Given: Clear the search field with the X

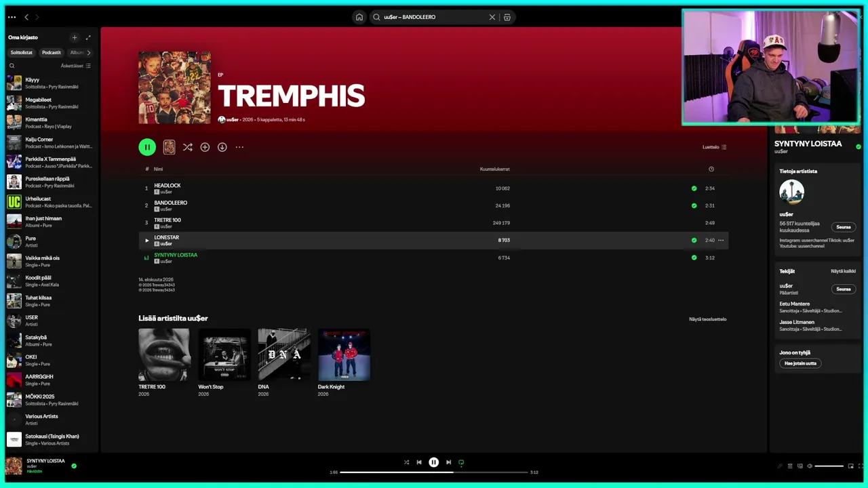Looking at the screenshot, I should [x=492, y=17].
